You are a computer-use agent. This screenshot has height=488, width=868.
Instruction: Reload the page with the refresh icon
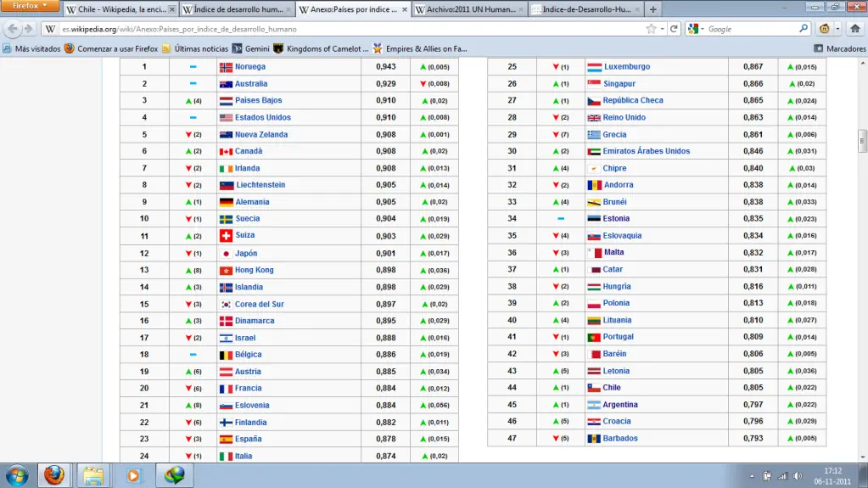674,29
